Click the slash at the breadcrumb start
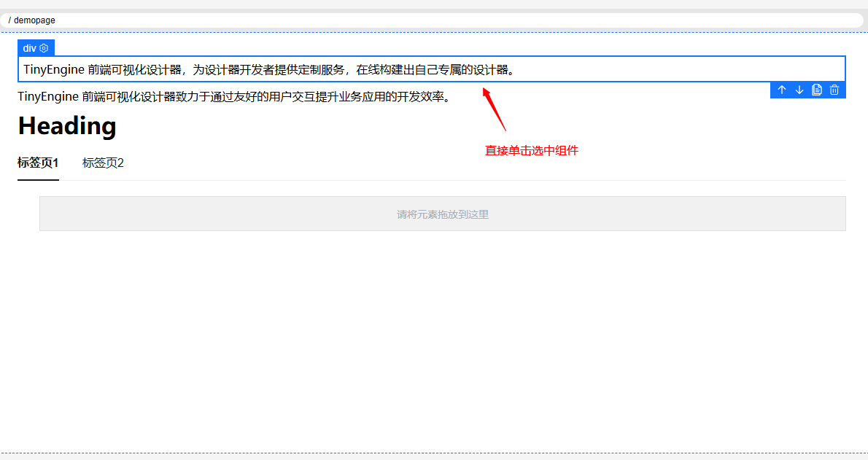This screenshot has height=460, width=868. tap(9, 20)
